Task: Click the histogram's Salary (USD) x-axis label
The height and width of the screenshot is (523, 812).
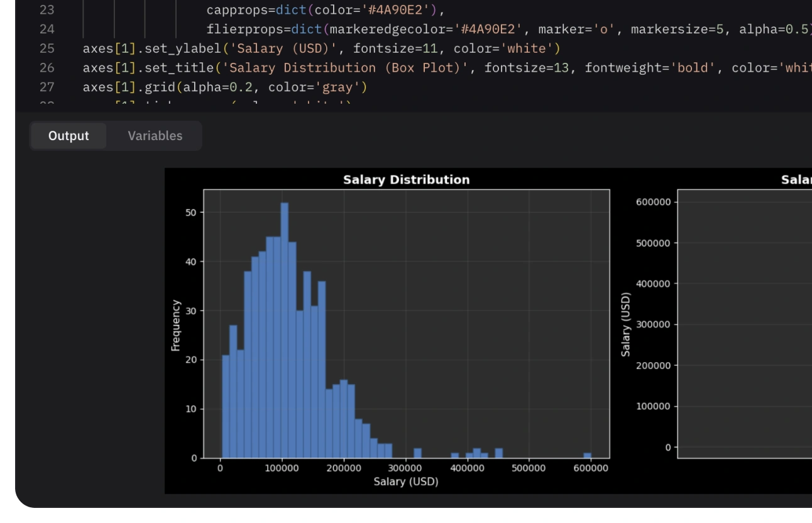Action: 405,482
